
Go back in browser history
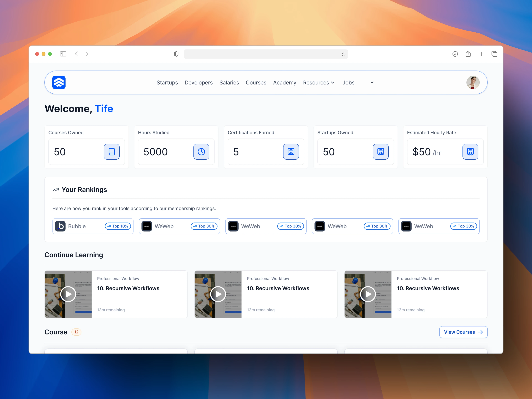pyautogui.click(x=76, y=54)
